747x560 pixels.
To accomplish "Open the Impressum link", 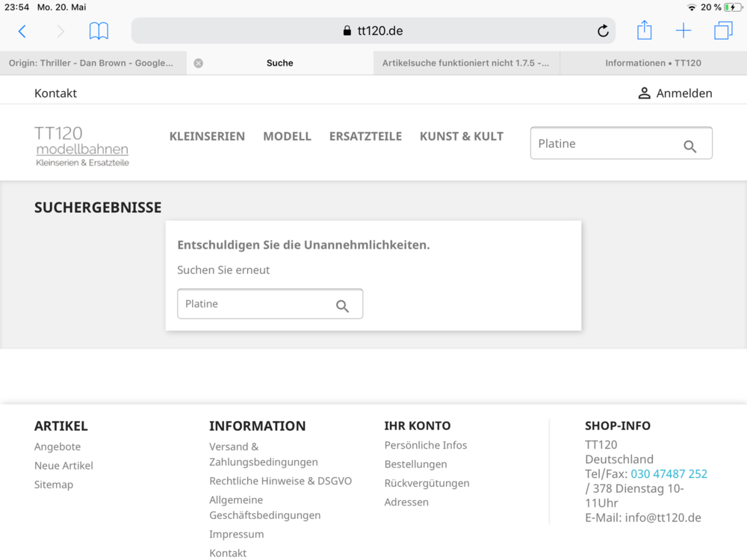I will coord(237,535).
